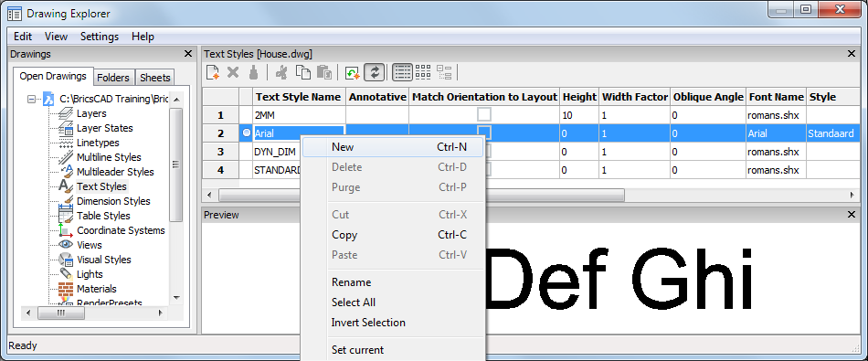This screenshot has height=361, width=868.
Task: Click the New text style toolbar icon
Action: point(213,72)
